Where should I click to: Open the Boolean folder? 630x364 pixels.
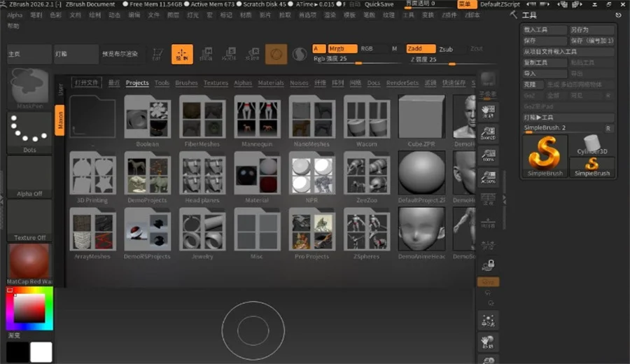tap(148, 121)
